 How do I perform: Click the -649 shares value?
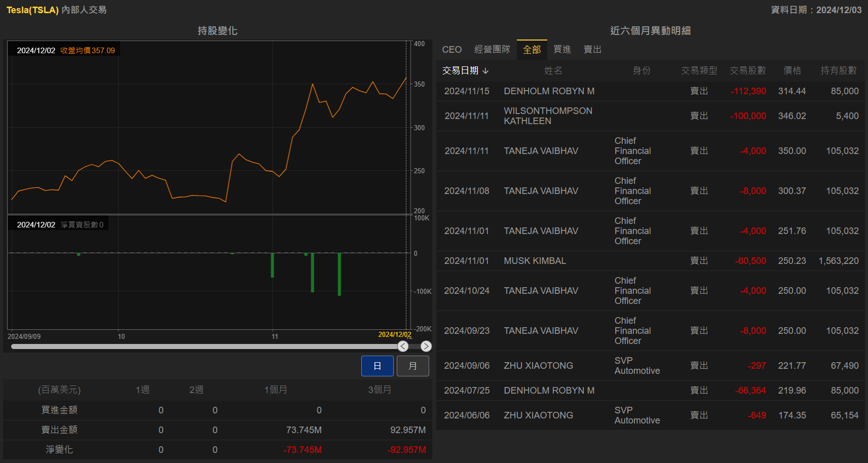click(x=757, y=415)
